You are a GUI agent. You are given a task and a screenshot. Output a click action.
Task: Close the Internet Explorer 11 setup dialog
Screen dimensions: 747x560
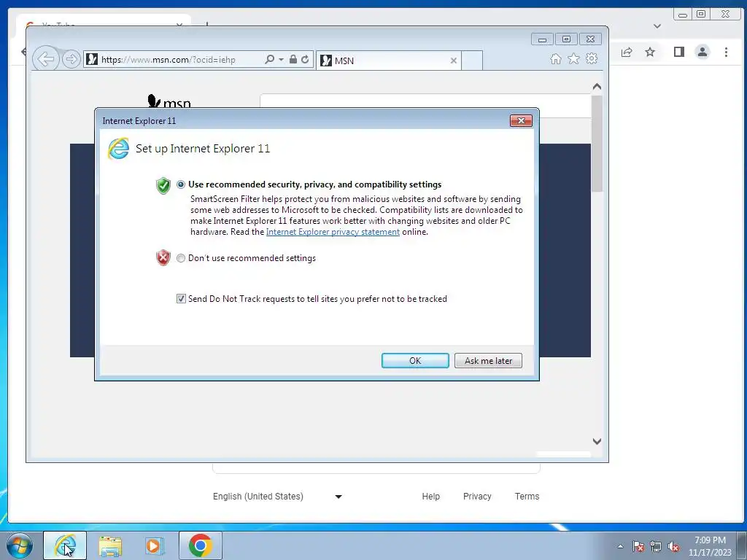click(x=521, y=121)
